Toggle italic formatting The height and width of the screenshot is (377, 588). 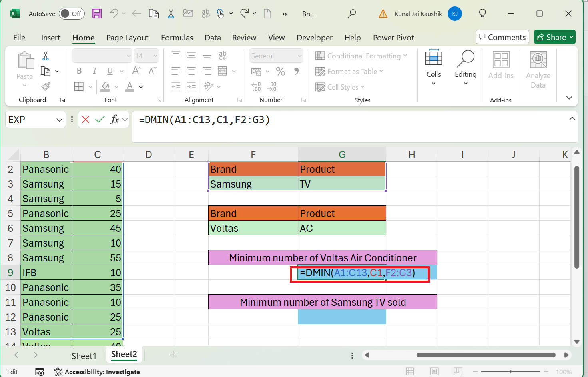94,71
